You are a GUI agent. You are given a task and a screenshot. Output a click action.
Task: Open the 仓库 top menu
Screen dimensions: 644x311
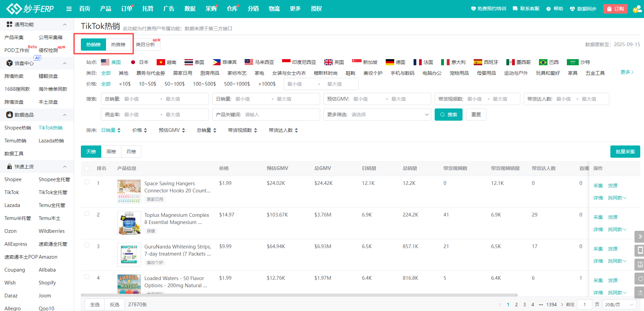[232, 9]
